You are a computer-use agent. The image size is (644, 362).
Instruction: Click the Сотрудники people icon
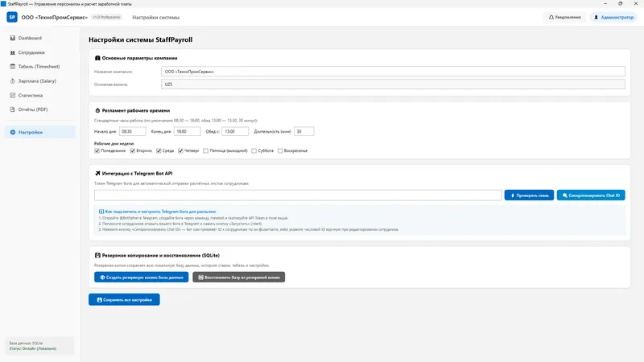(x=12, y=52)
